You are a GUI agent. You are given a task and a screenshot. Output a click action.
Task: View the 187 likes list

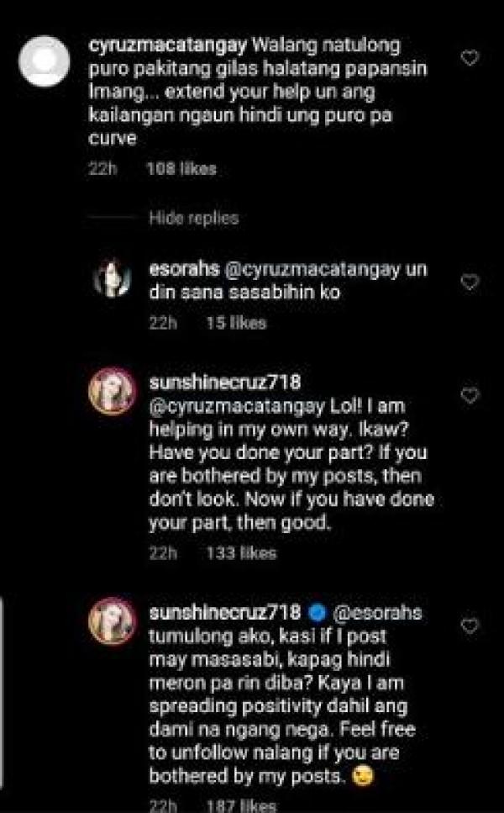[x=241, y=805]
